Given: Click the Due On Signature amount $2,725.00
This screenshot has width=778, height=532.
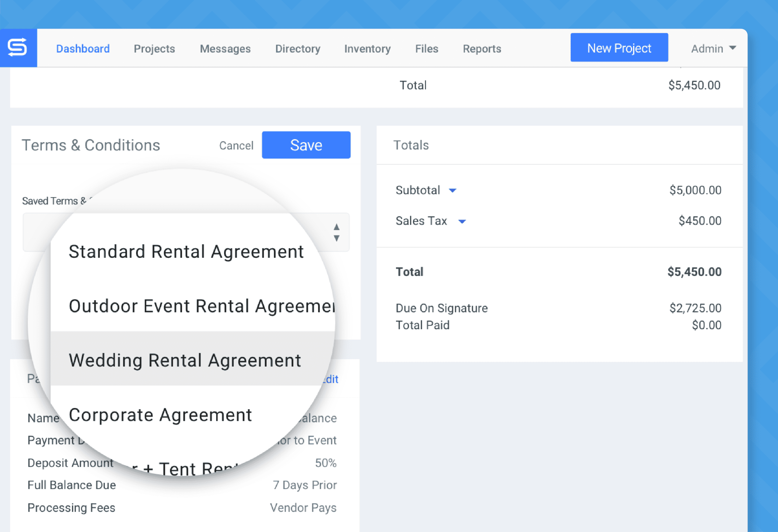Looking at the screenshot, I should click(x=695, y=308).
